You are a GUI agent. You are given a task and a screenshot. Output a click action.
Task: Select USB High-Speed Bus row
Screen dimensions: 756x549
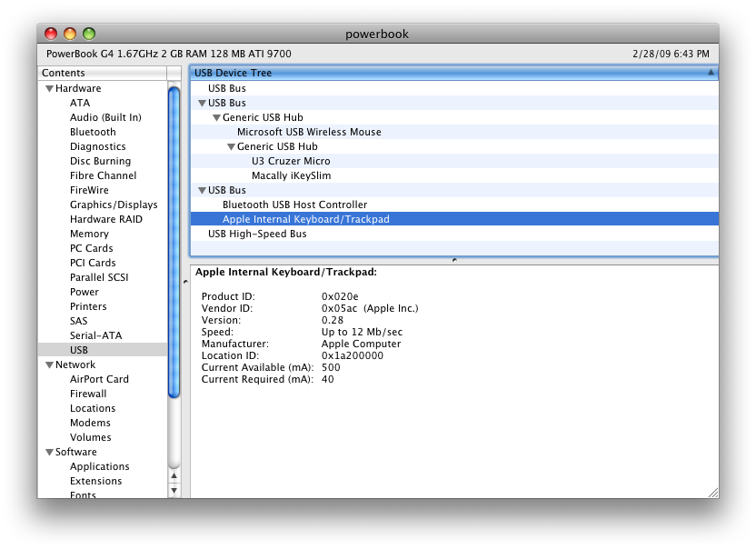pyautogui.click(x=454, y=234)
